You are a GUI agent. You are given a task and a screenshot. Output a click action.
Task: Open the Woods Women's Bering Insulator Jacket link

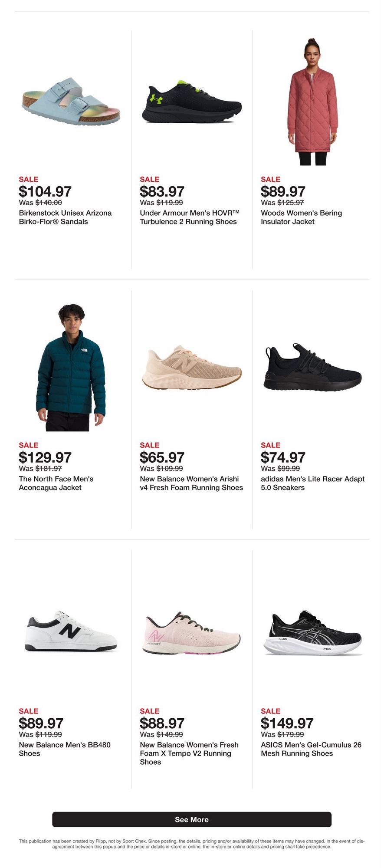click(x=301, y=217)
